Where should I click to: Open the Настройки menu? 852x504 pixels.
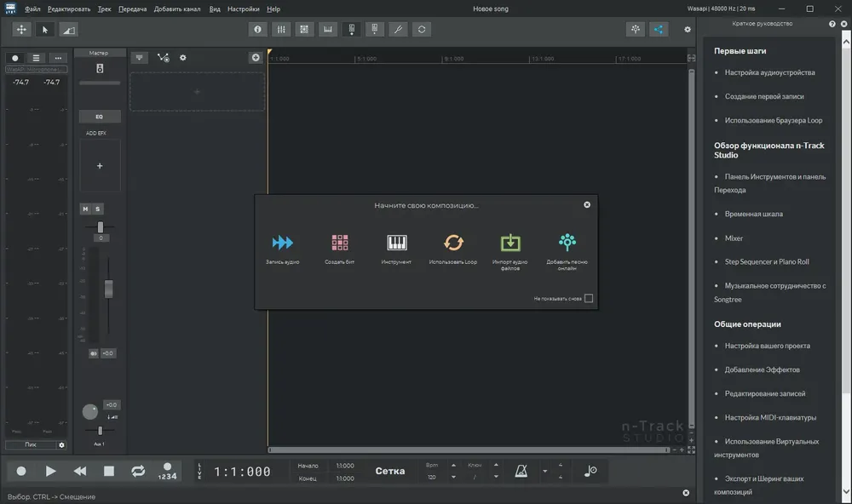click(243, 9)
